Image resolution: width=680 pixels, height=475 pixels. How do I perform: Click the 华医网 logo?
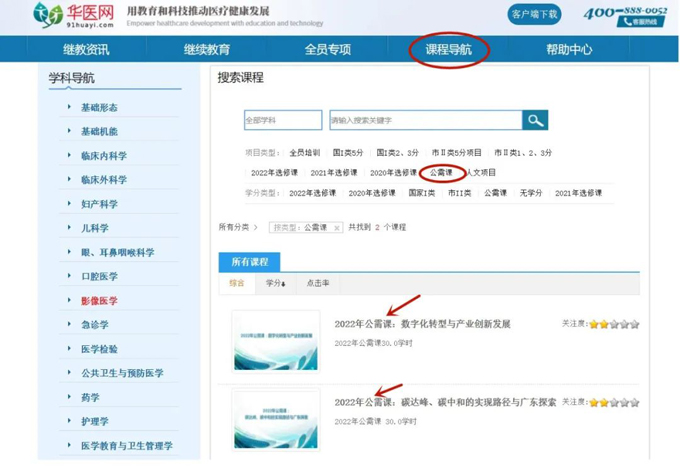pos(74,15)
